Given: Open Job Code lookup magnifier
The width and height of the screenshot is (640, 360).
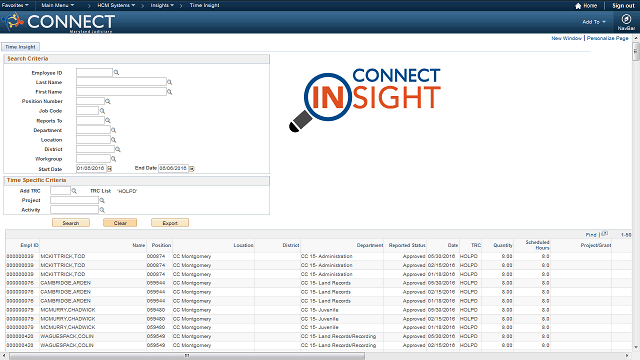Looking at the screenshot, I should tap(102, 111).
